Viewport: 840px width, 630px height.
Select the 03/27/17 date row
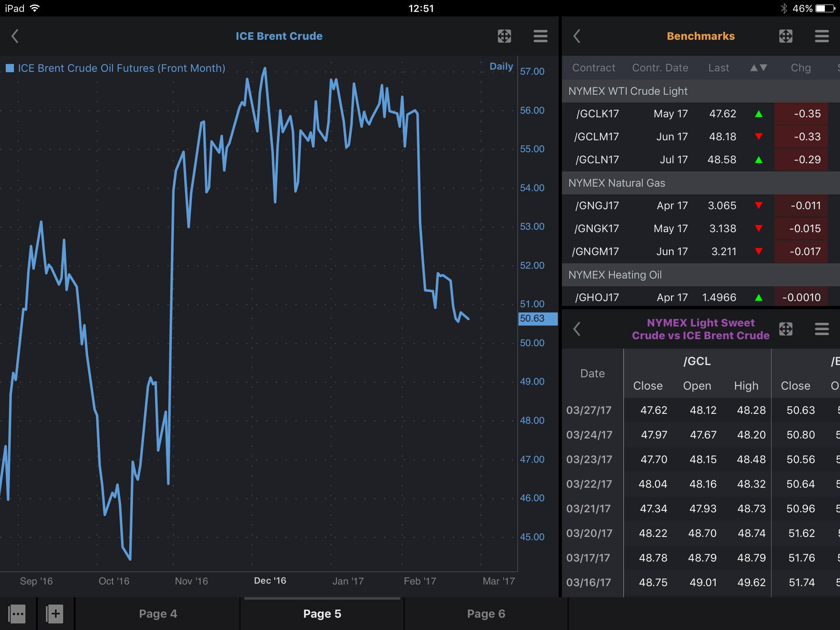coord(701,410)
